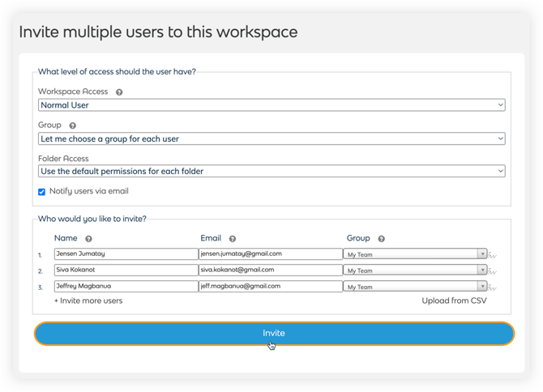The height and width of the screenshot is (392, 543).
Task: Click the email field jensen.jumatay@gmail.com
Action: pos(271,254)
